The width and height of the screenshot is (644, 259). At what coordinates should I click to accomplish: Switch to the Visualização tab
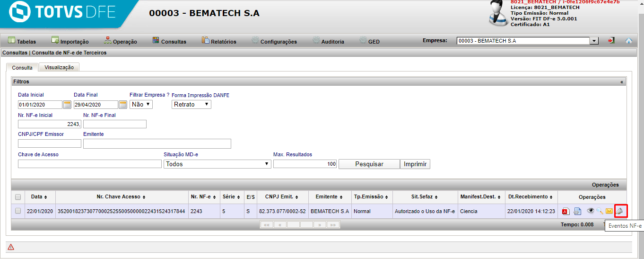[59, 67]
